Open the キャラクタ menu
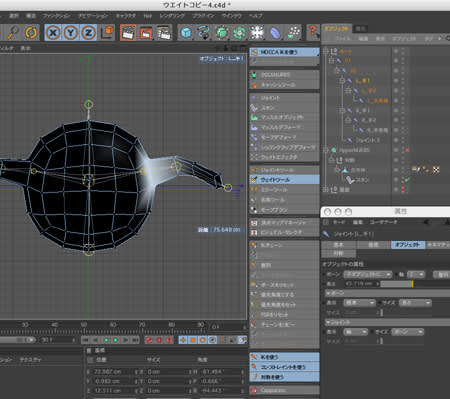450x399 pixels. [126, 16]
